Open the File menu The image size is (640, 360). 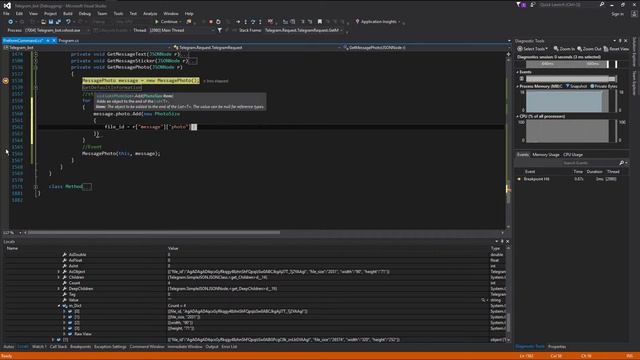(x=6, y=13)
